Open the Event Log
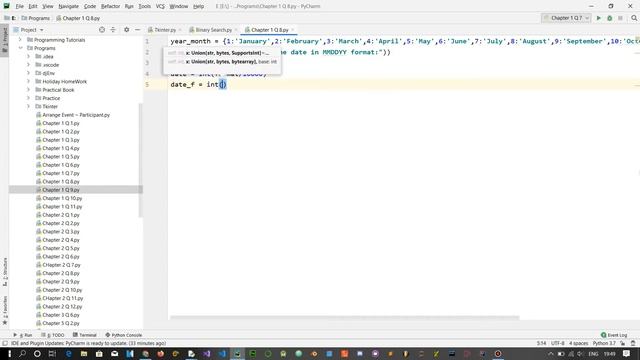 pos(614,335)
